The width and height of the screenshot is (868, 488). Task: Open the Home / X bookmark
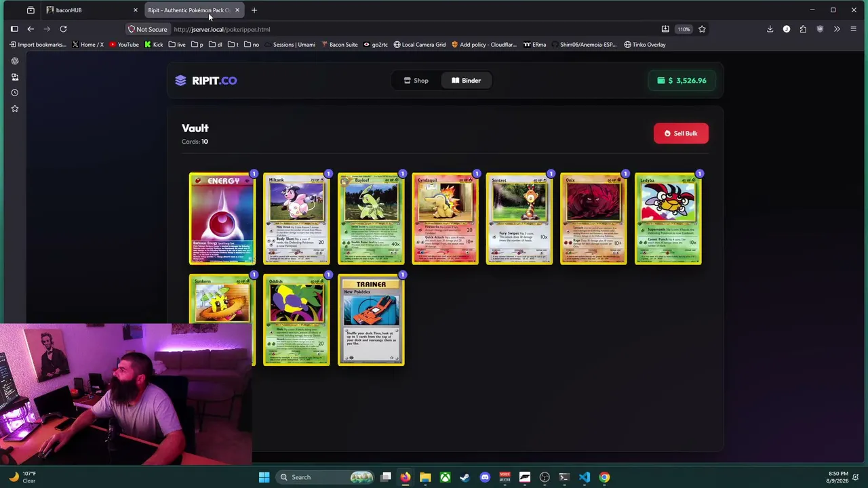click(87, 45)
